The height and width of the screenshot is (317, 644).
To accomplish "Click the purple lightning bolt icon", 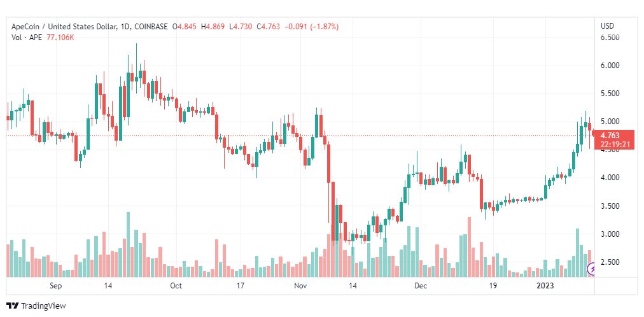I will (591, 269).
